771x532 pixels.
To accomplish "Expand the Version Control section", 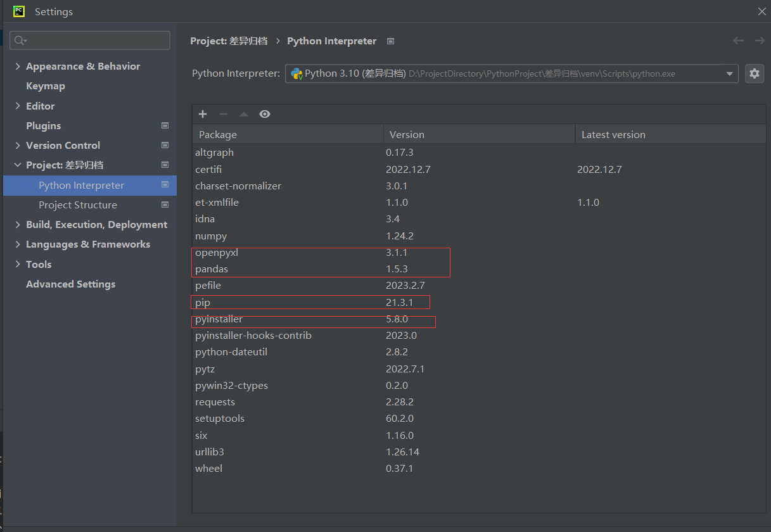I will click(18, 145).
